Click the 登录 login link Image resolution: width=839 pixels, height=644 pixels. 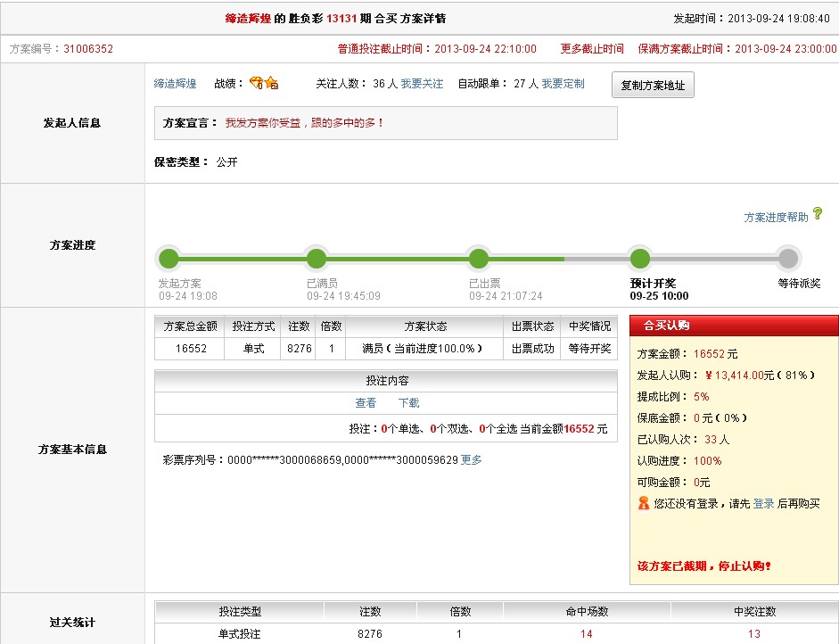coord(763,504)
